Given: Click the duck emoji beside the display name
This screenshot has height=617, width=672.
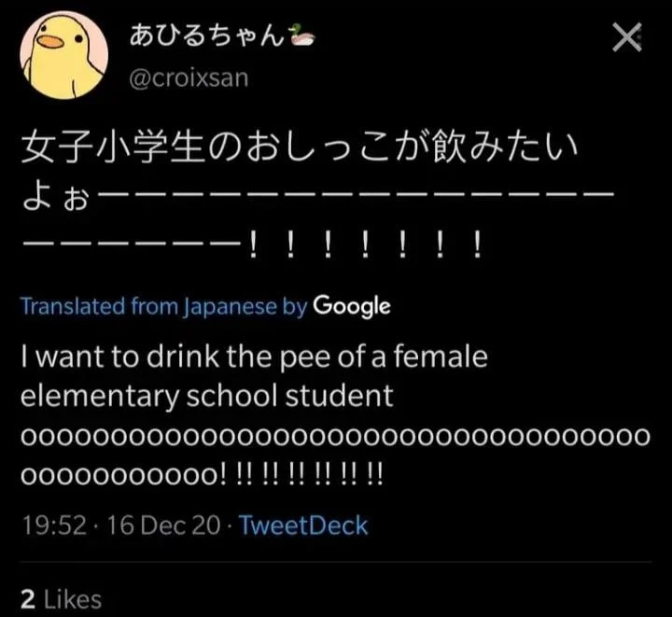Looking at the screenshot, I should 303,37.
